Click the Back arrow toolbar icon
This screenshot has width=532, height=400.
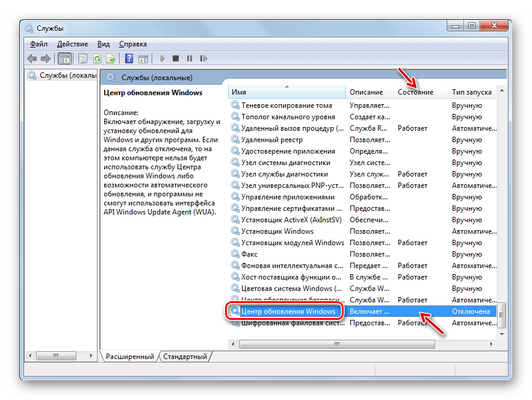[32, 58]
